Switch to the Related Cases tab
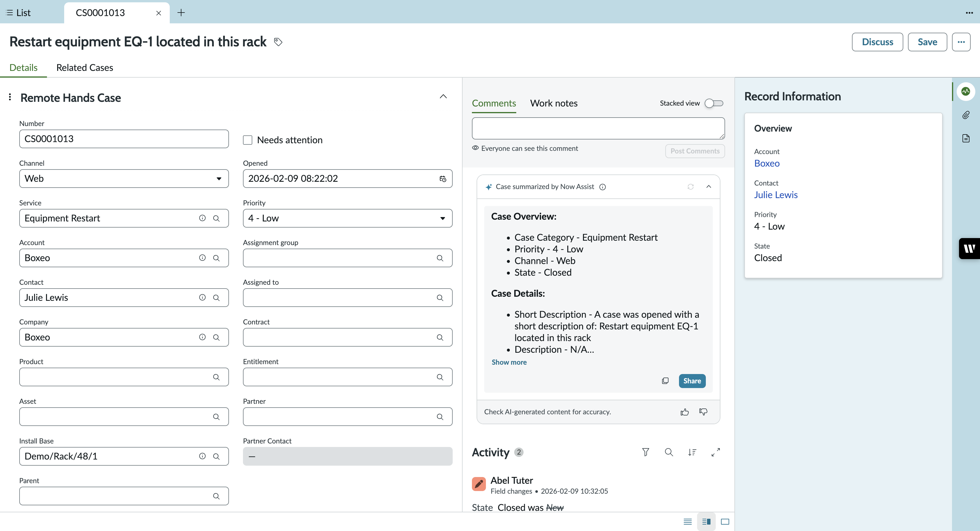This screenshot has height=531, width=980. [85, 67]
